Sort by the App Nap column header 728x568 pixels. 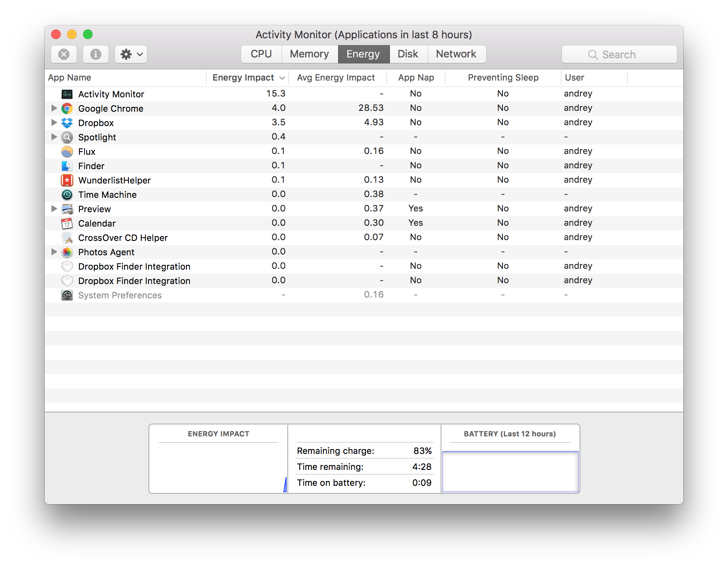(x=416, y=78)
